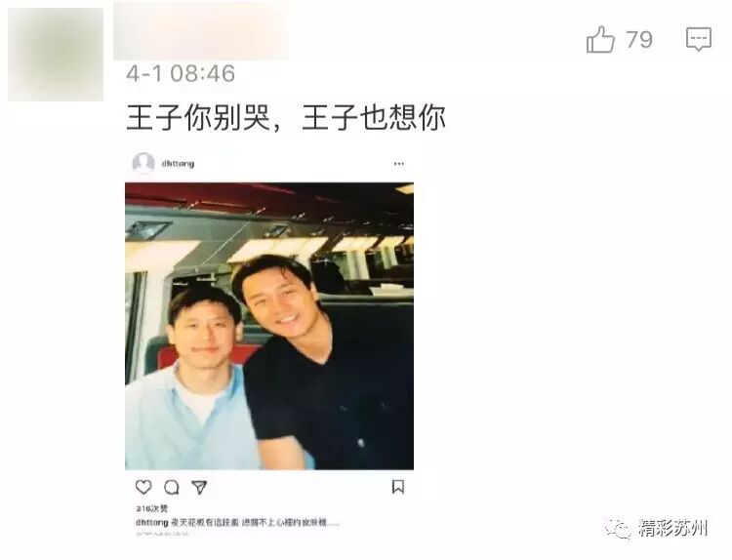Screen dimensions: 732x560
Task: Open the three-dot more options menu
Action: (x=398, y=164)
